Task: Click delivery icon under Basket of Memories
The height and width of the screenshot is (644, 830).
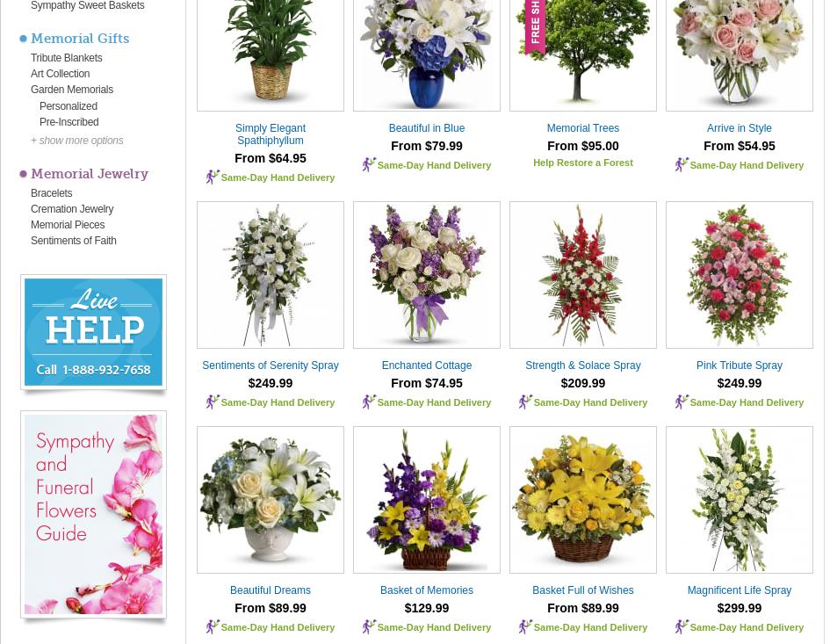Action: click(369, 627)
